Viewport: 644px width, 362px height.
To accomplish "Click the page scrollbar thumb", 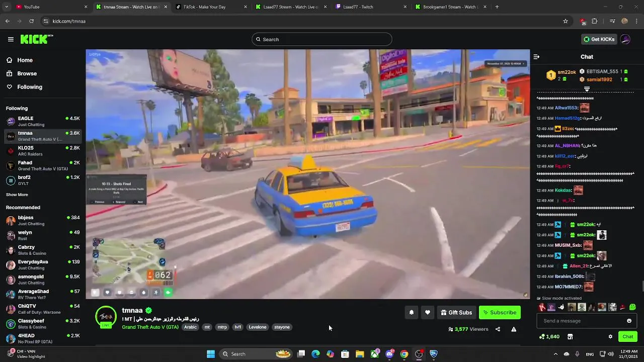I will click(x=642, y=287).
